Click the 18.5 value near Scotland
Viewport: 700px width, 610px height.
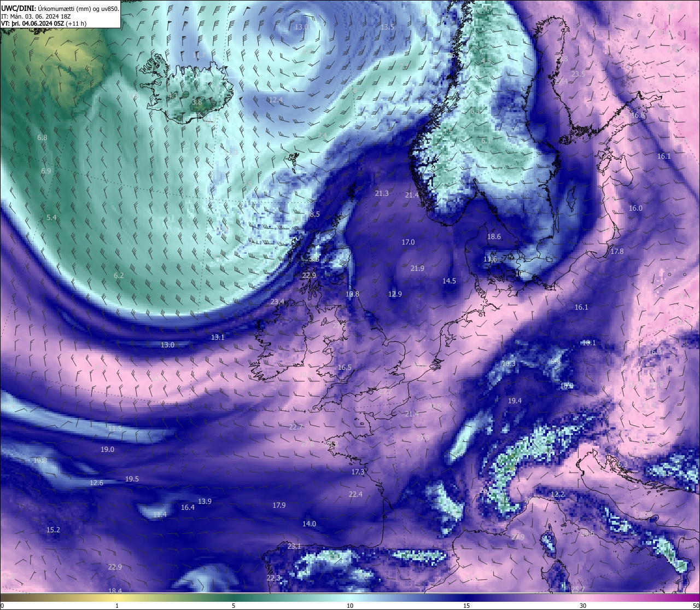point(313,214)
